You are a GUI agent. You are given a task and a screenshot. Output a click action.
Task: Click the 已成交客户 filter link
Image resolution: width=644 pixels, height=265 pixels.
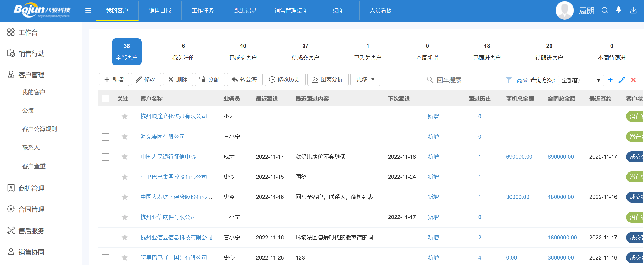click(243, 58)
